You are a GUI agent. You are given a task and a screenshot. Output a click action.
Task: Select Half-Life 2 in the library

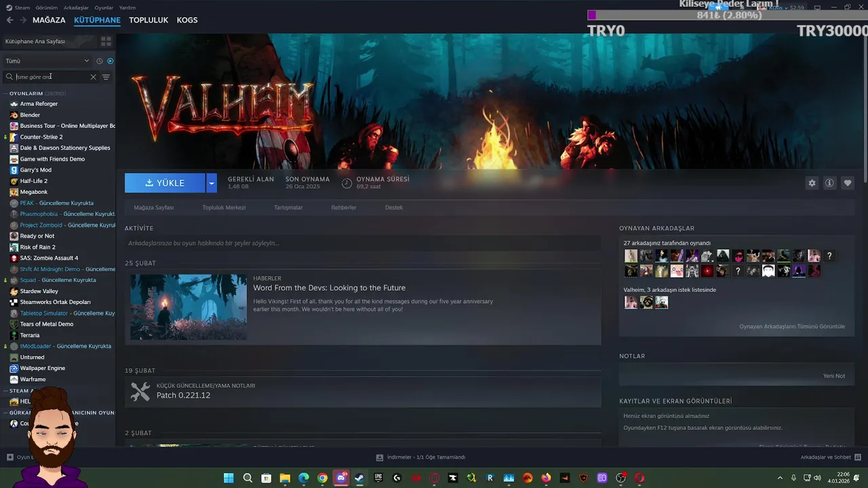[34, 181]
